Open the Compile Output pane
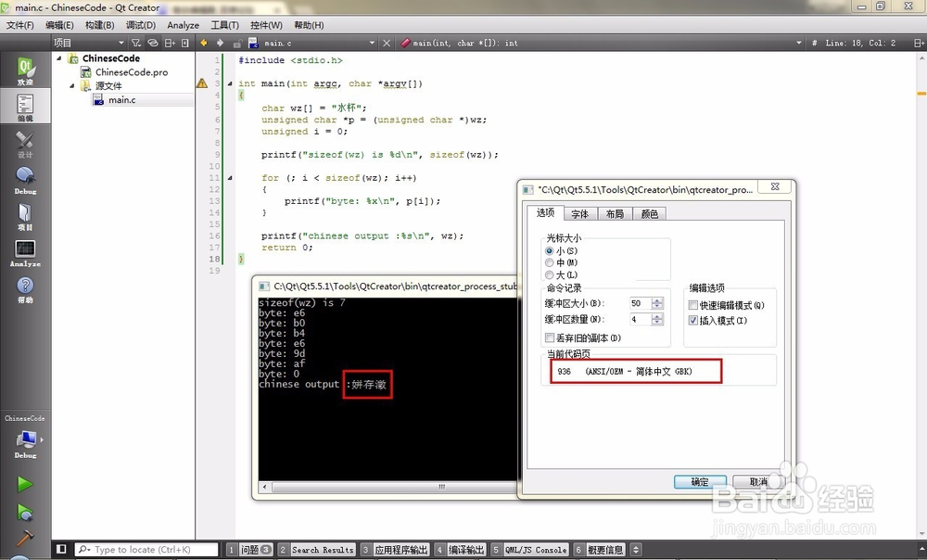927x560 pixels. tap(460, 550)
